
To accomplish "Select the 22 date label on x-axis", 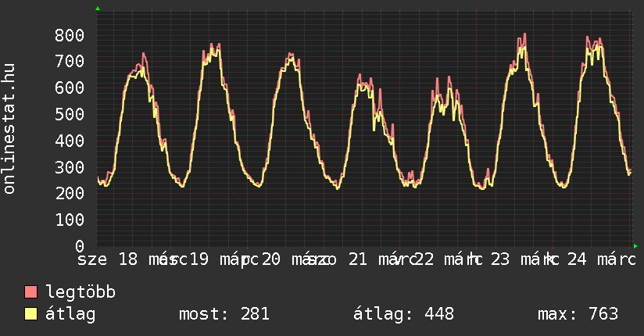I will (426, 259).
